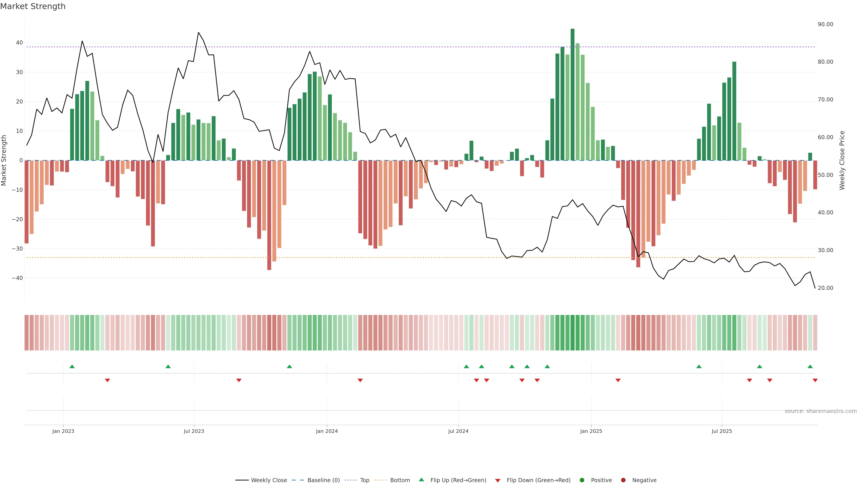Click the green Flip Up legend triangle
This screenshot has height=488, width=868.
[x=421, y=480]
